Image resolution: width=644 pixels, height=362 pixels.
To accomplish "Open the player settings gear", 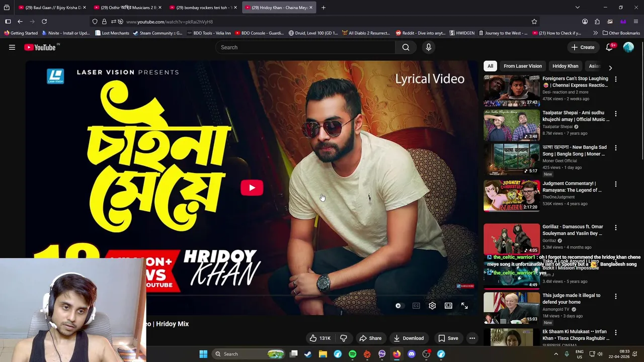I will [432, 306].
